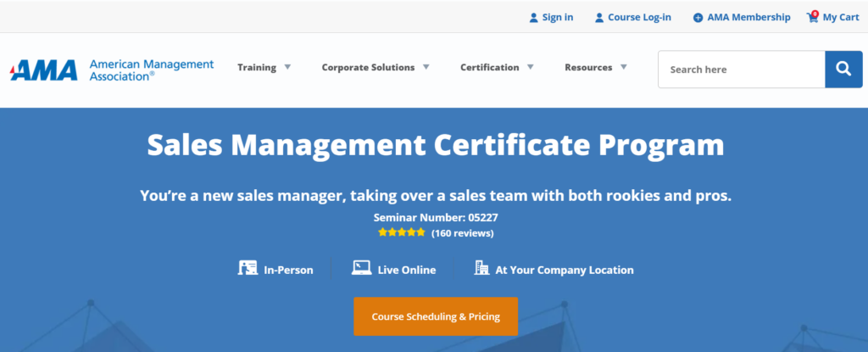Click the company location building icon
The image size is (868, 352).
pos(481,268)
